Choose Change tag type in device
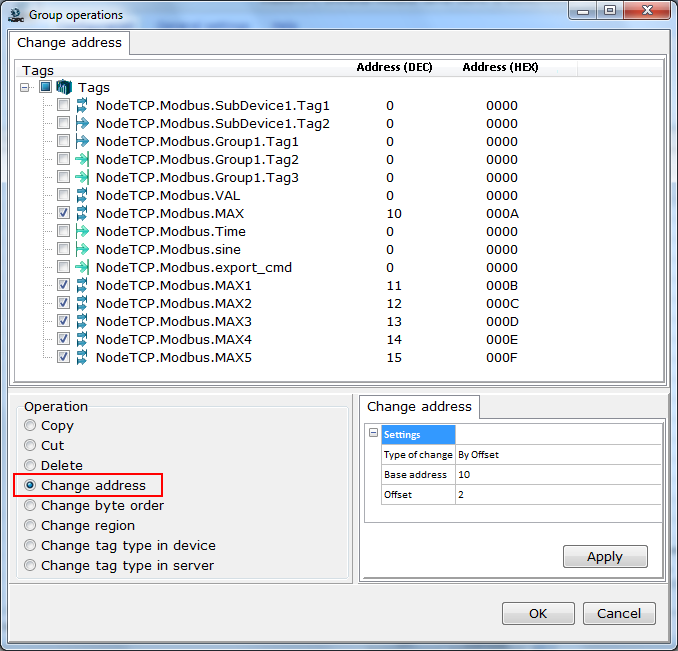The image size is (678, 651). pos(30,546)
